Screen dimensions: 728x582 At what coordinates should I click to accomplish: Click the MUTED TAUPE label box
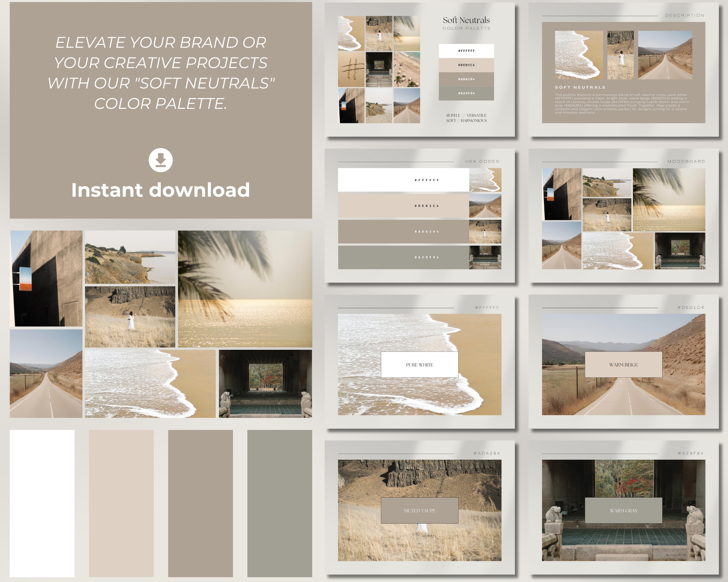(419, 510)
